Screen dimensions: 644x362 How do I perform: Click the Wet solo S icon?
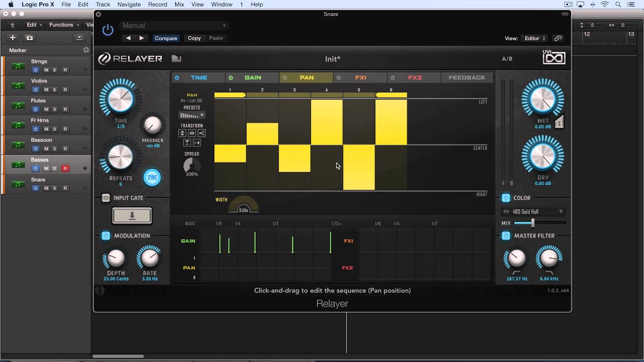click(559, 122)
